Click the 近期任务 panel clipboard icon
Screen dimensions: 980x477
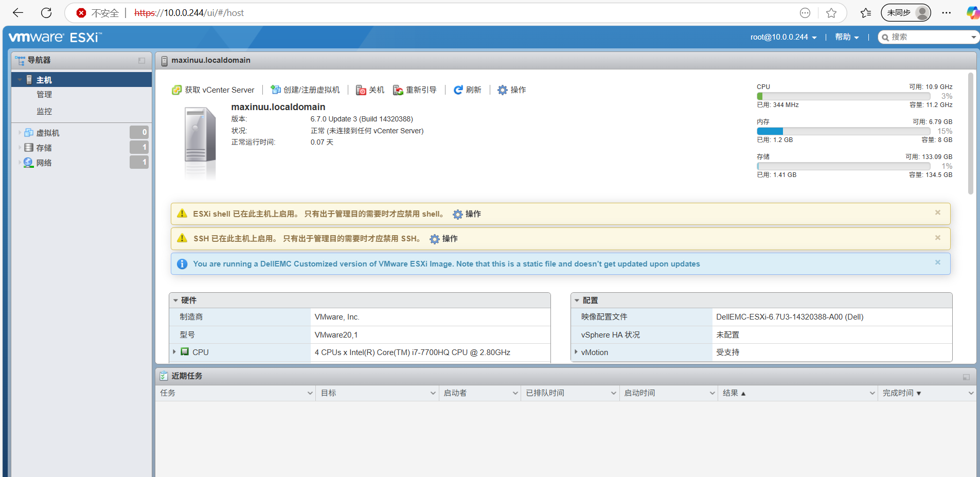tap(164, 376)
